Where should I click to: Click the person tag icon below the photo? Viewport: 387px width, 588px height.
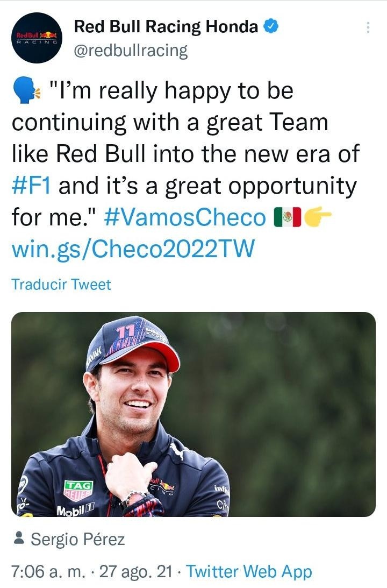pyautogui.click(x=19, y=538)
